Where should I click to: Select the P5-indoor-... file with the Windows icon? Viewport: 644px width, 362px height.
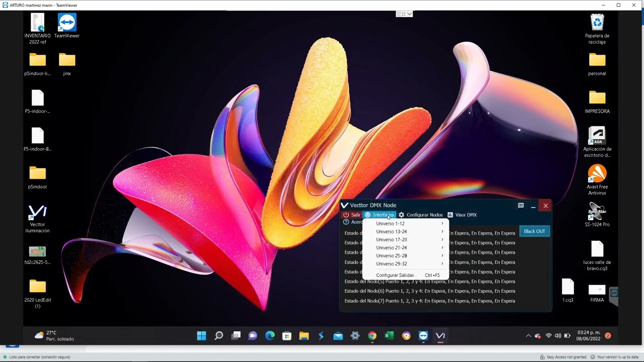[38, 102]
